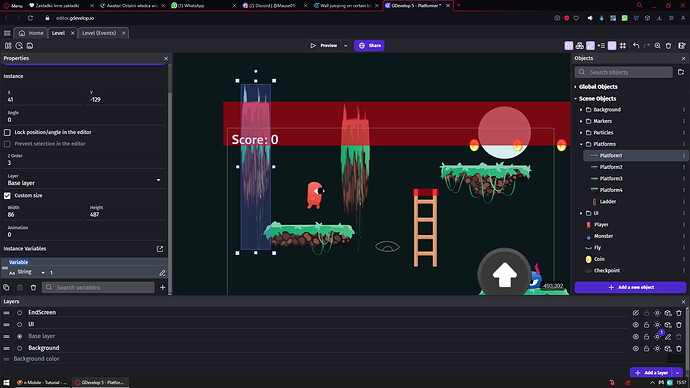This screenshot has width=690, height=388.
Task: Enable Lock position/angle in the editor
Action: point(7,132)
